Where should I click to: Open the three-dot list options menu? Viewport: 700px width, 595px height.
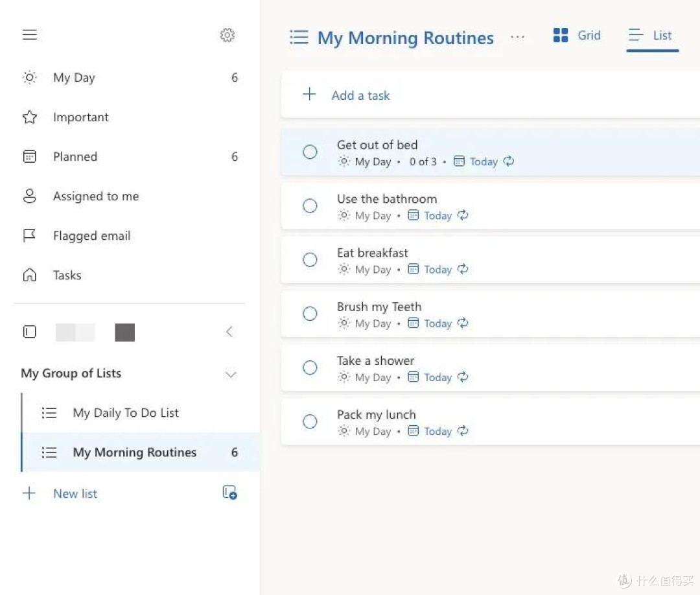[517, 37]
